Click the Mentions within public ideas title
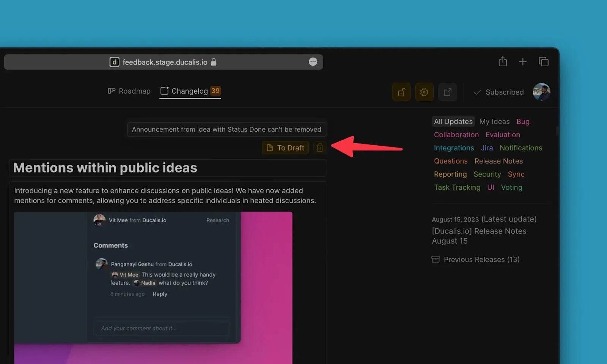Screen dimensions: 607x364 point(105,168)
